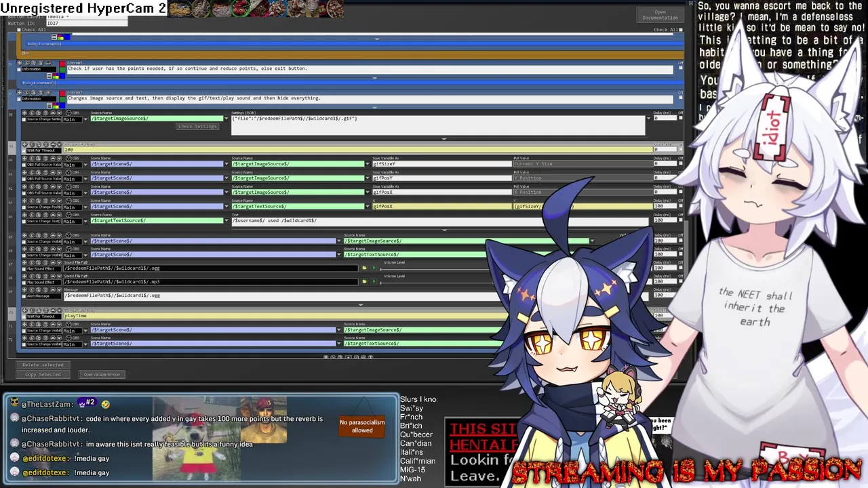Preview play the .mp3 sound effect
Image resolution: width=868 pixels, height=488 pixels.
[372, 282]
